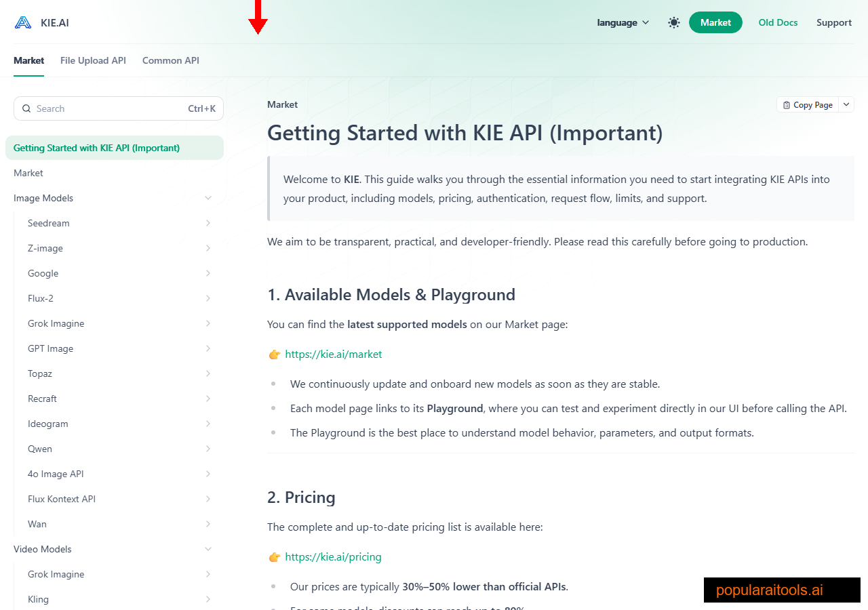
Task: Switch to the Common API tab
Action: [170, 60]
